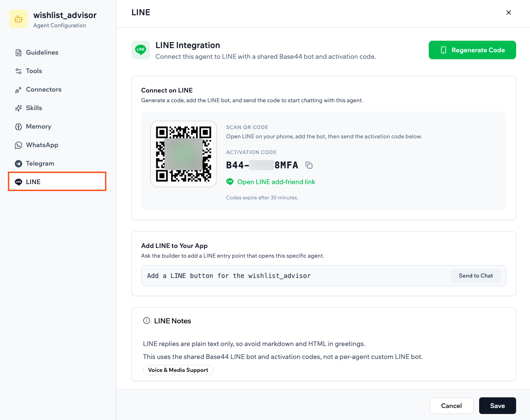530x420 pixels.
Task: Click the LINE sidebar bubble icon
Action: coord(18,182)
